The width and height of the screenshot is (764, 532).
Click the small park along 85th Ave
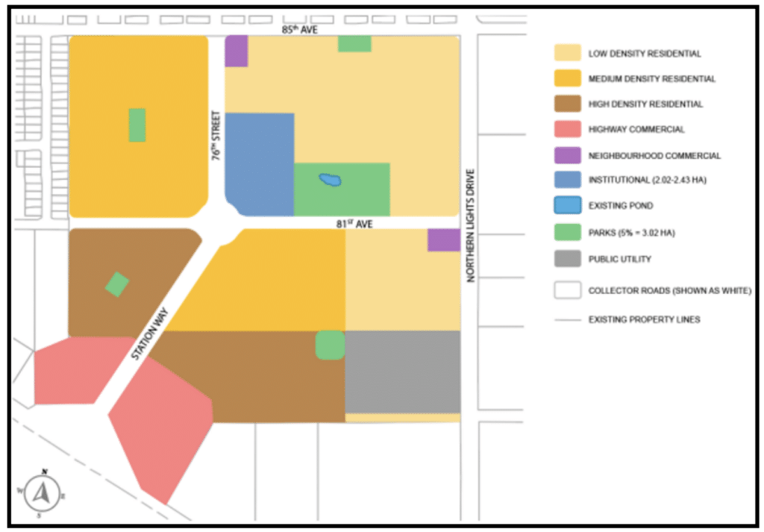tap(354, 44)
